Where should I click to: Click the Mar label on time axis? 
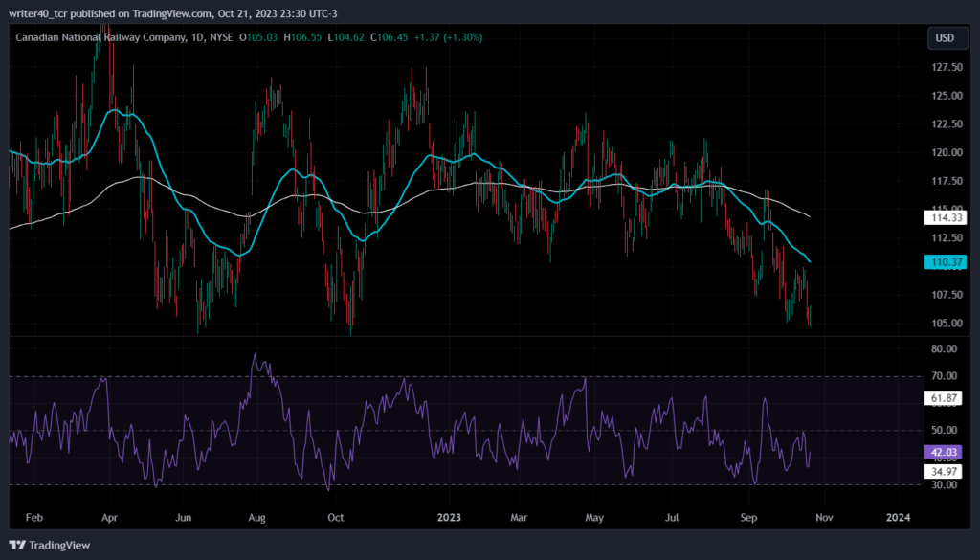519,518
